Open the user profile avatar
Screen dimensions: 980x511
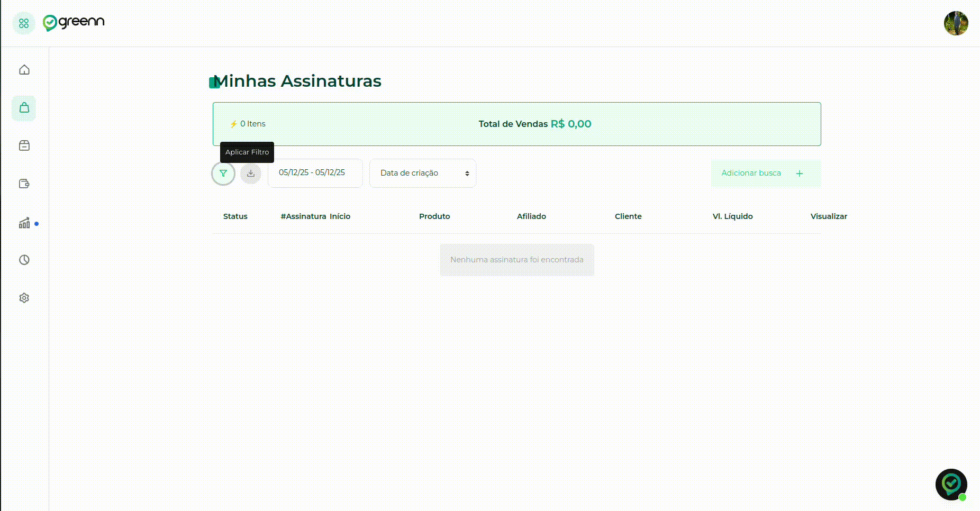[956, 23]
